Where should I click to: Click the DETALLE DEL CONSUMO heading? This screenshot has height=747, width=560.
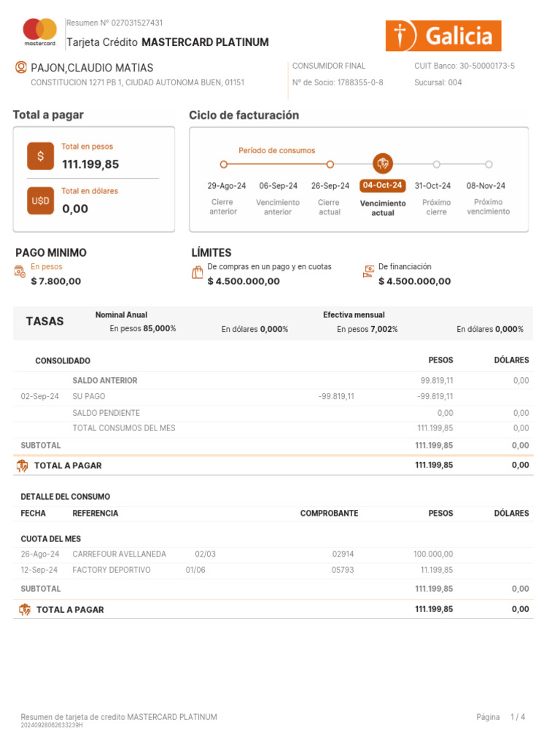(65, 497)
